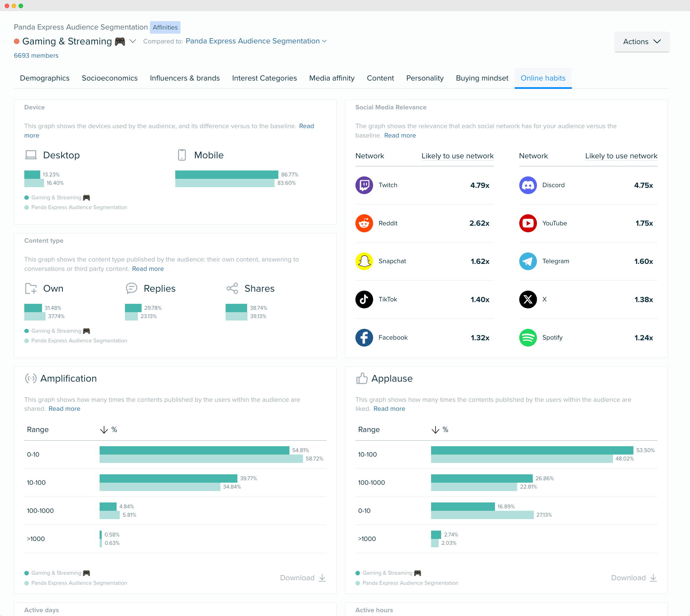
Task: Click the Facebook social network icon
Action: (x=364, y=337)
